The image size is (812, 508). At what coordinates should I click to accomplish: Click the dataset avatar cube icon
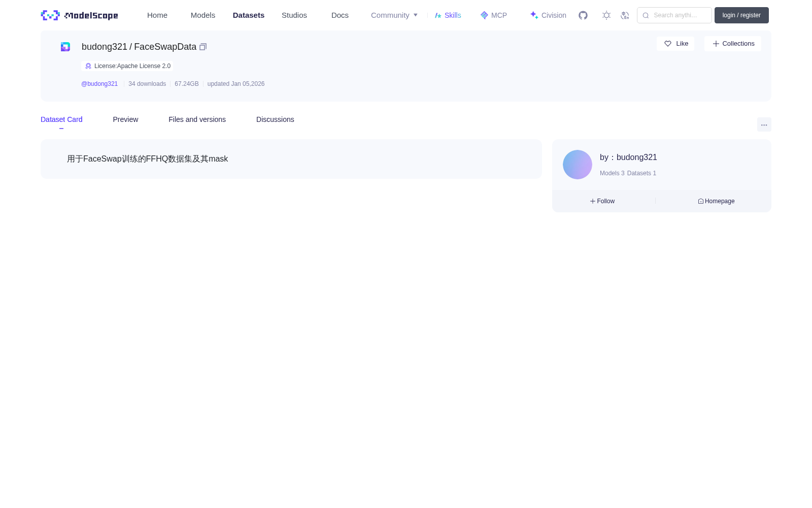65,47
